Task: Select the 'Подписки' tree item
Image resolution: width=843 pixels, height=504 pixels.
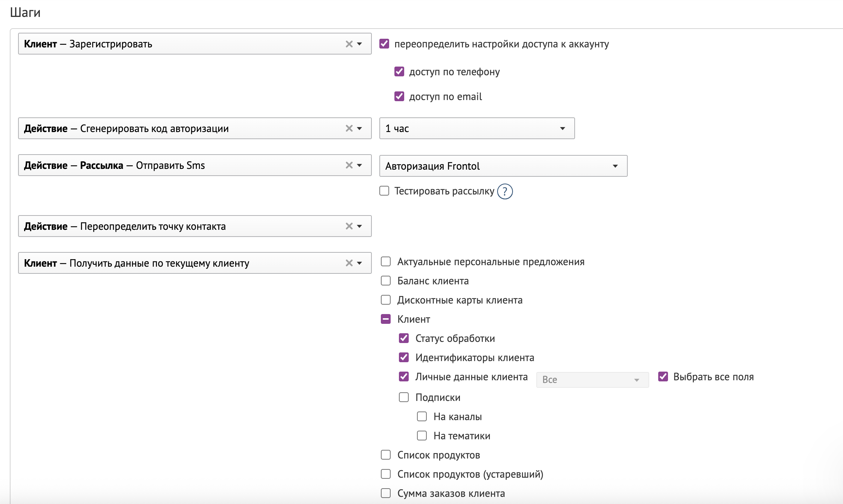Action: (438, 398)
